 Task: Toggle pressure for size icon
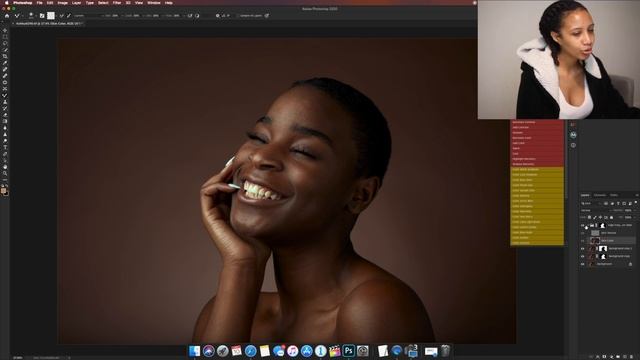267,16
